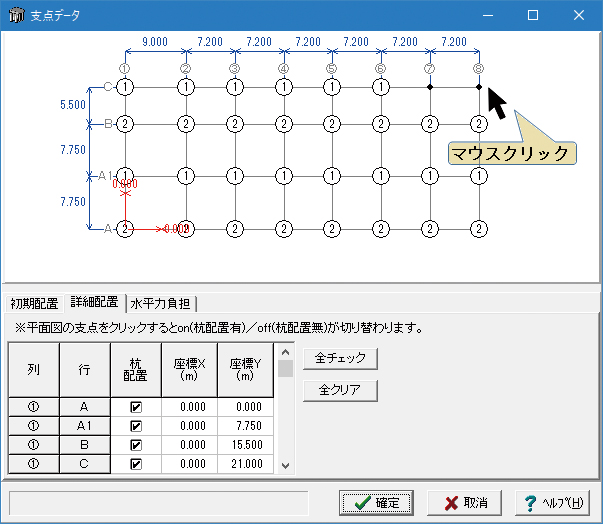This screenshot has width=603, height=524.
Task: Click the 杭配置 column header
Action: click(136, 370)
